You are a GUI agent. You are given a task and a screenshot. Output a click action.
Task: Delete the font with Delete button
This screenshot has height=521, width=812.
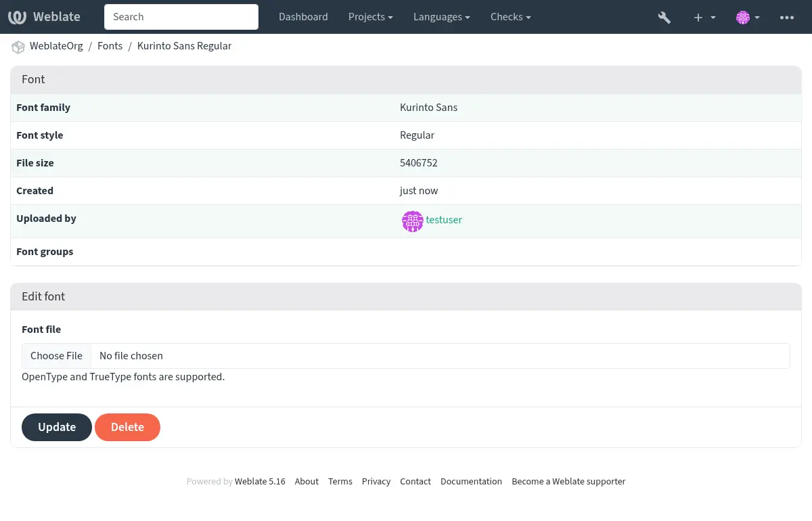127,427
